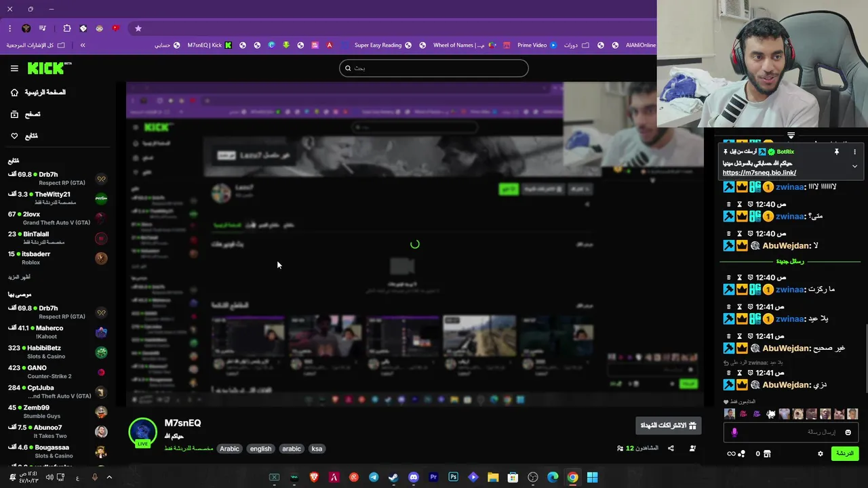This screenshot has height=488, width=868.
Task: Open Premiere Pro from the taskbar
Action: [x=433, y=478]
